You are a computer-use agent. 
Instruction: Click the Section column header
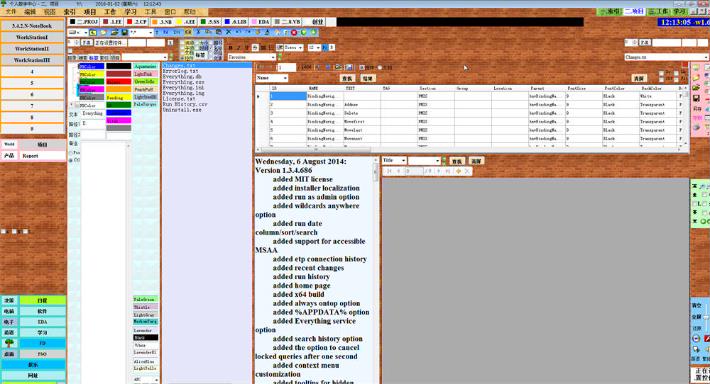tap(436, 88)
